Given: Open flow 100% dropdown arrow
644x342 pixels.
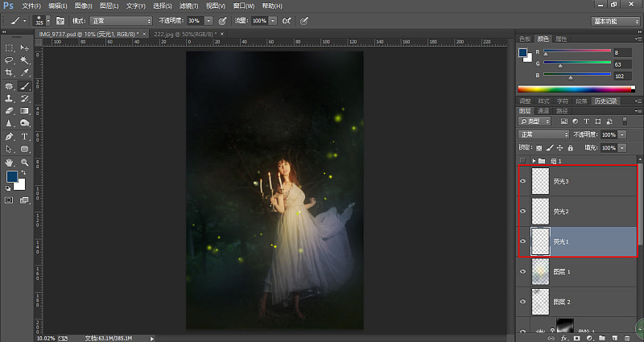Looking at the screenshot, I should [273, 21].
